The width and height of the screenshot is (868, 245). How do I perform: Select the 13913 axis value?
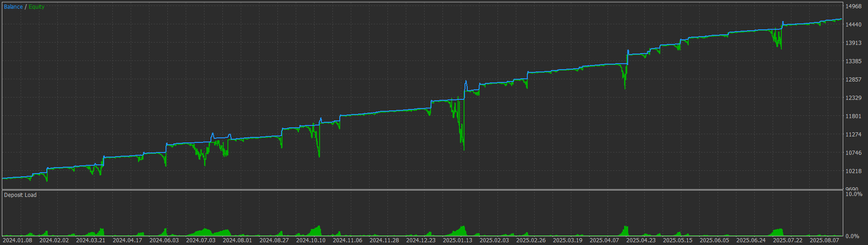(x=853, y=43)
